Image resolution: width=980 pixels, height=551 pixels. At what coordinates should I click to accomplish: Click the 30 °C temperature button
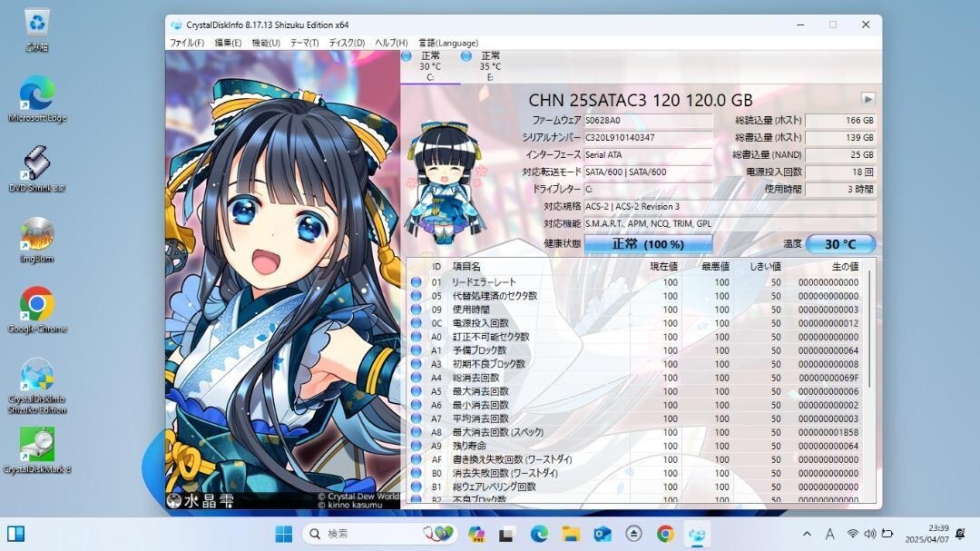(x=840, y=244)
